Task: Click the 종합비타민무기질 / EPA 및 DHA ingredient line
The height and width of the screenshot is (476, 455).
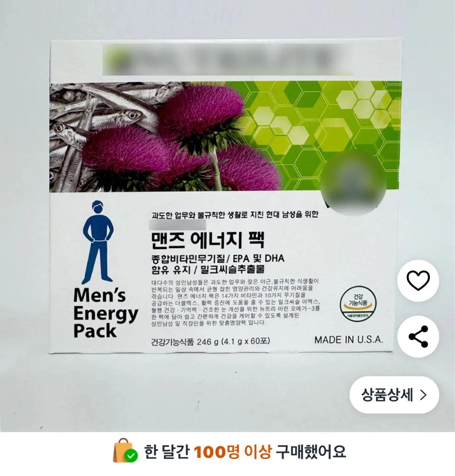Action: [218, 258]
